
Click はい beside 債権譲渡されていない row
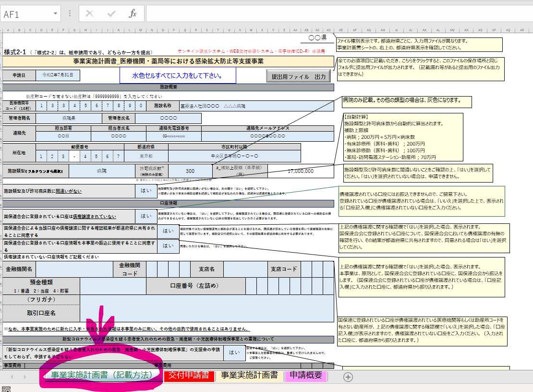(146, 216)
